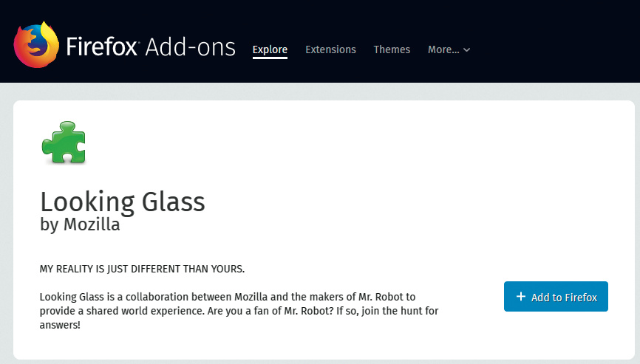The image size is (640, 364).
Task: Click the description line starting "provide a shared"
Action: (x=239, y=311)
